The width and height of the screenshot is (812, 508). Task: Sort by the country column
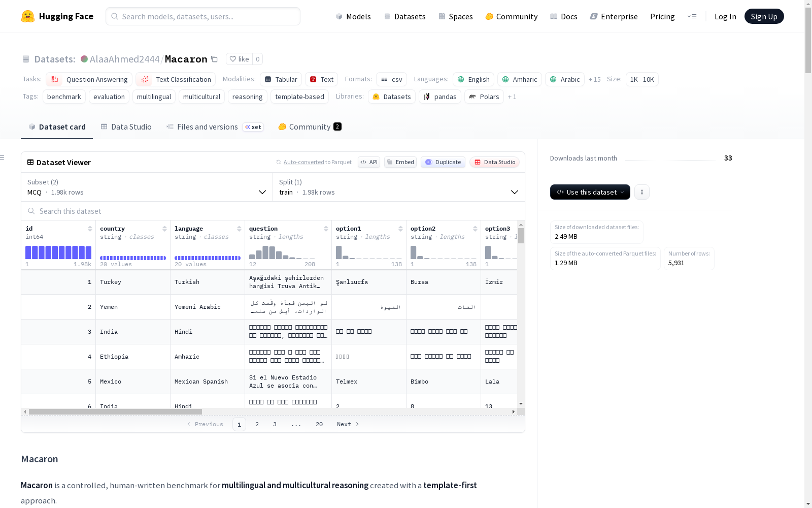pyautogui.click(x=164, y=229)
